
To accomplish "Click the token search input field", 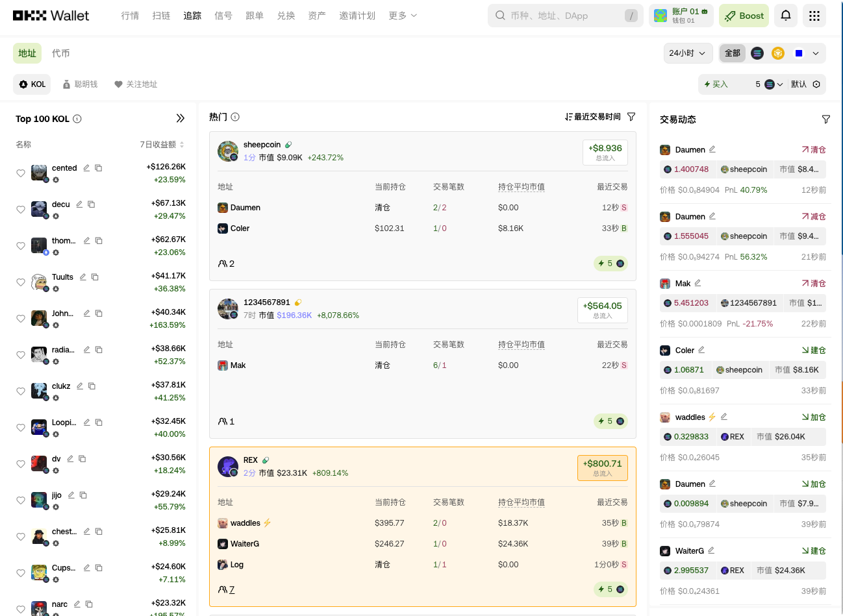I will click(x=565, y=15).
